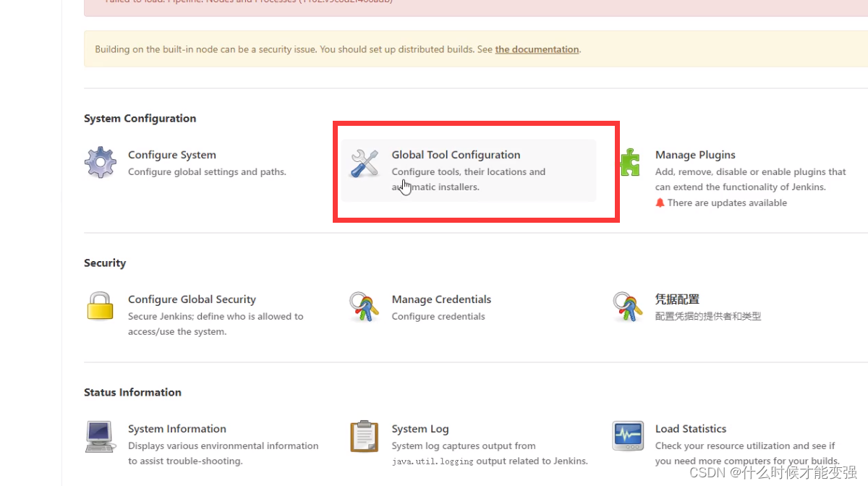Open Global Tool Configuration

point(456,155)
